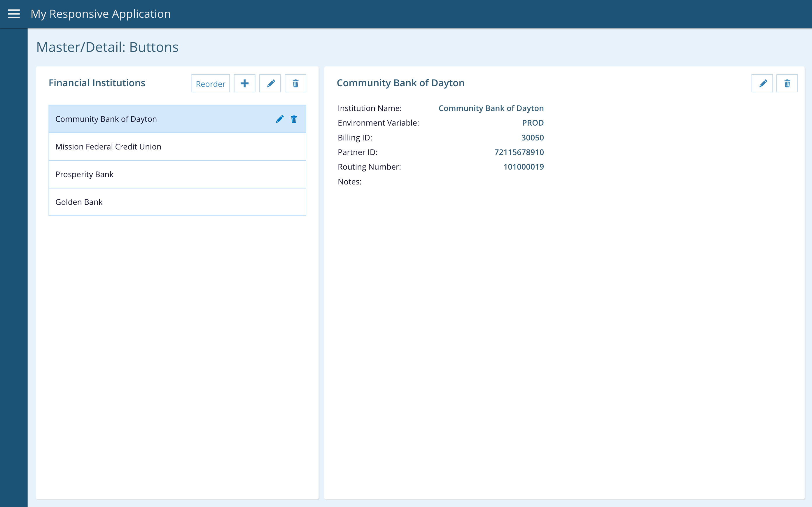812x507 pixels.
Task: Click the detail panel header pencil icon
Action: click(x=762, y=84)
